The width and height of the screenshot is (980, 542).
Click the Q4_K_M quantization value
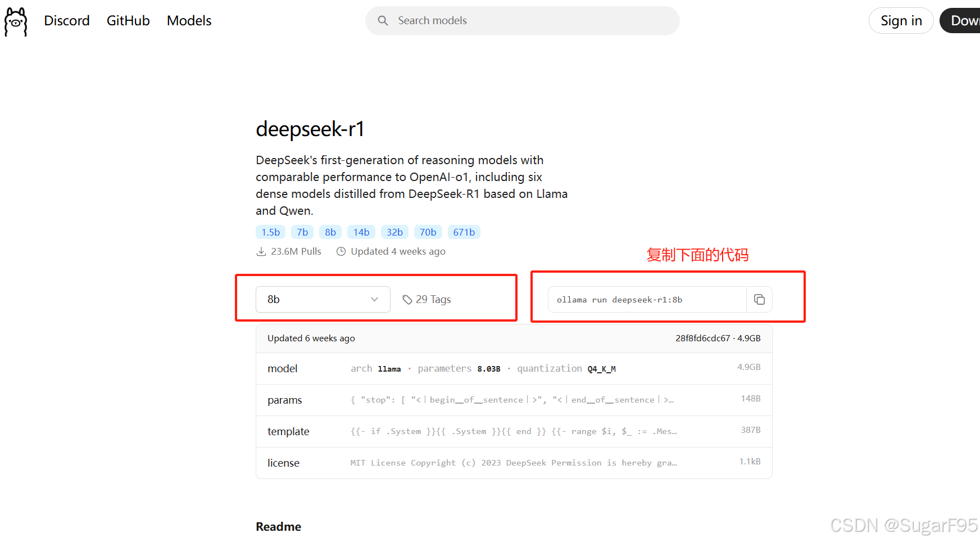click(x=602, y=369)
